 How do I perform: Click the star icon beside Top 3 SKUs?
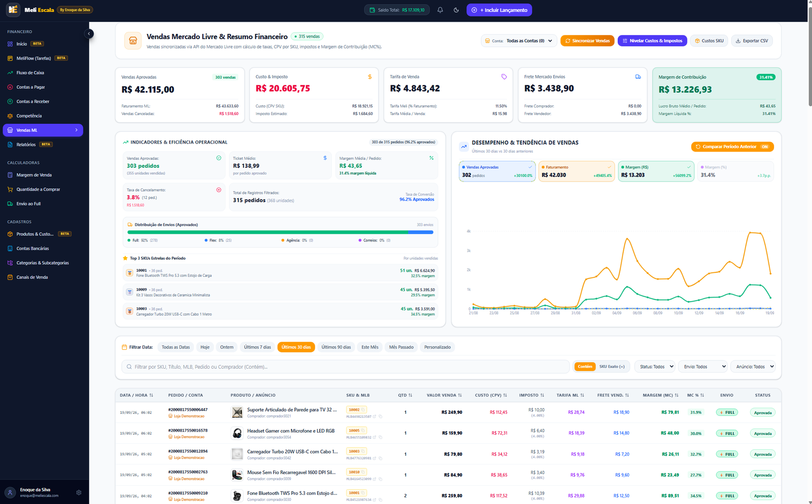coord(125,258)
